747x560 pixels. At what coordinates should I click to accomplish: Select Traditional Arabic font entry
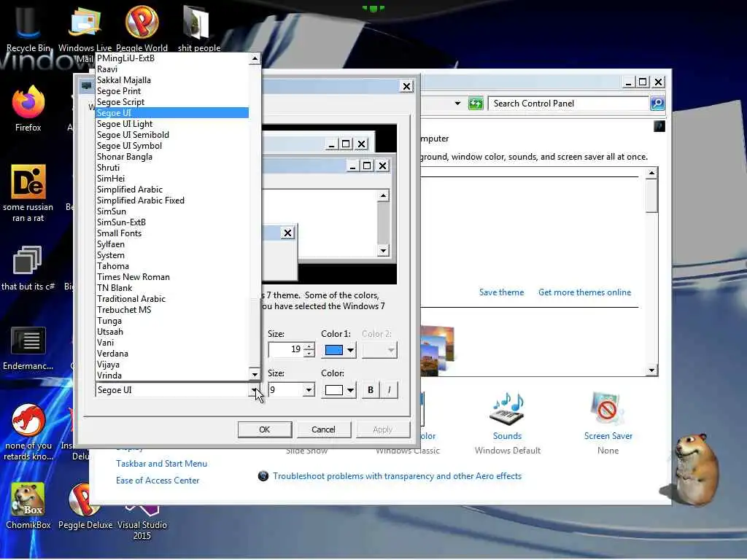pos(172,299)
